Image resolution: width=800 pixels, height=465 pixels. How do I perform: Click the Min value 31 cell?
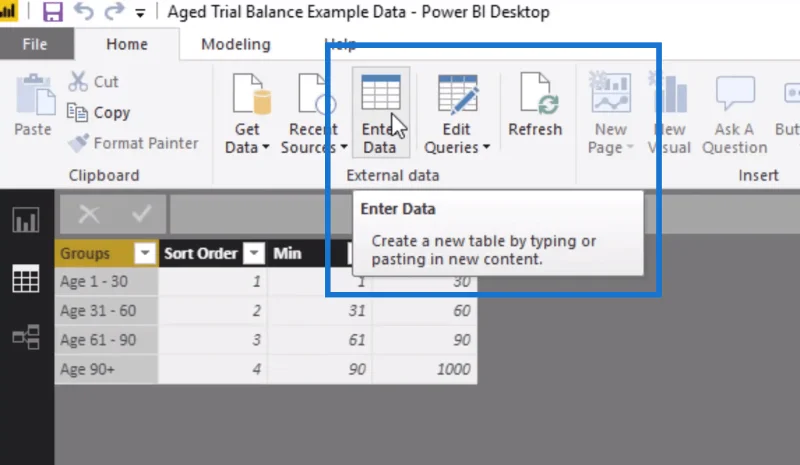pos(320,310)
